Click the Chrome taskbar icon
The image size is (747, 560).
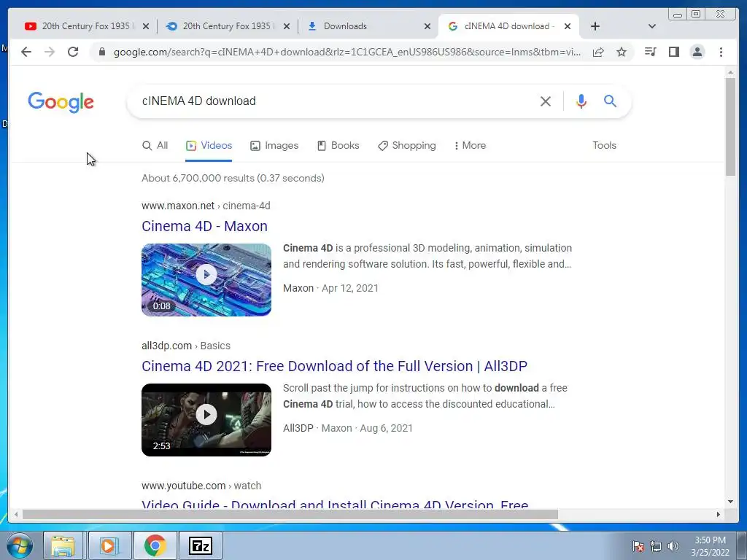[x=155, y=545]
